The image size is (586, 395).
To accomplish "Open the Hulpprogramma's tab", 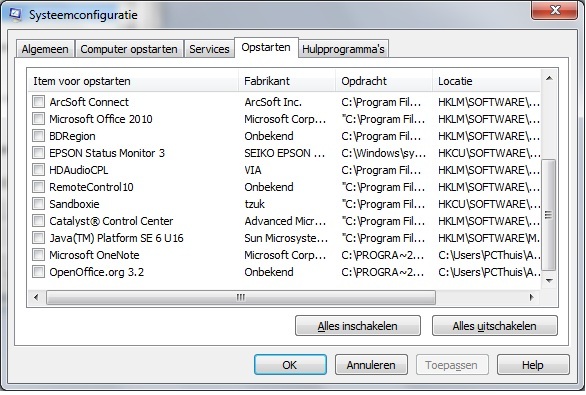I will [x=343, y=49].
